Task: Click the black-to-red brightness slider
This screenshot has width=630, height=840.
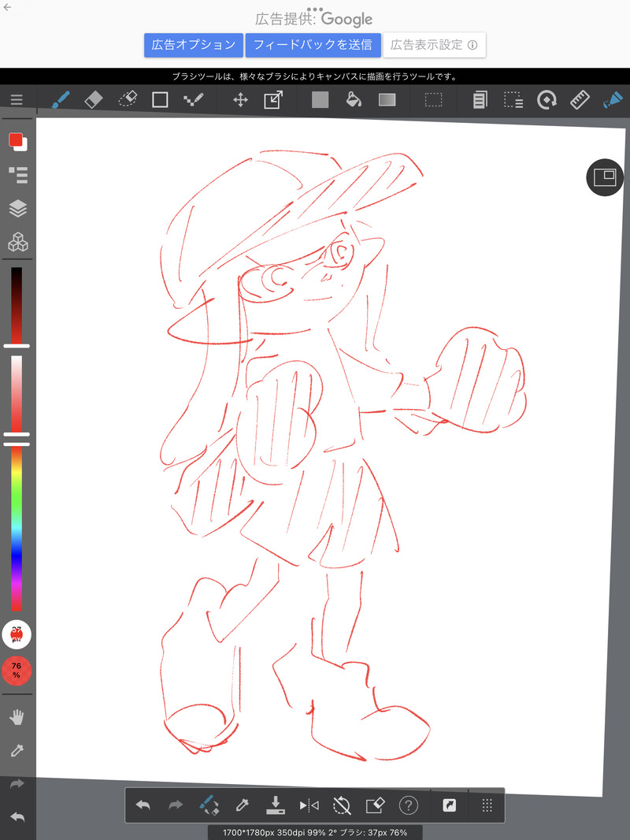Action: (17, 306)
